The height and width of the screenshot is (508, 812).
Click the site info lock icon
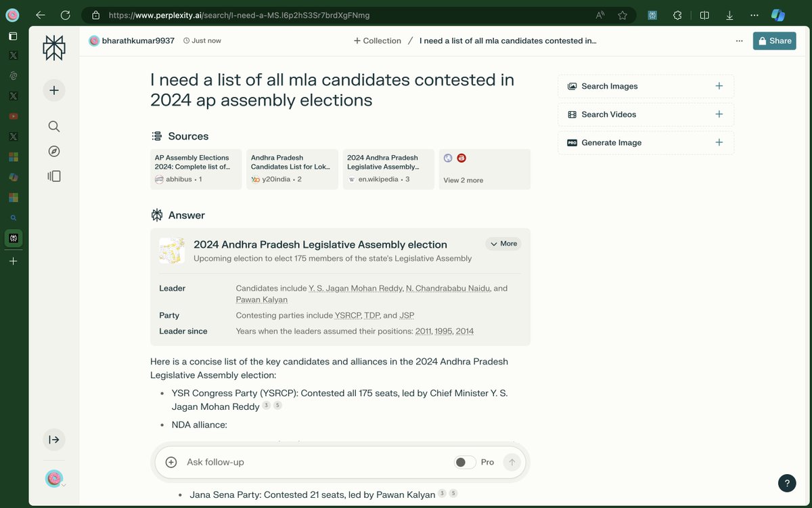[x=95, y=15]
